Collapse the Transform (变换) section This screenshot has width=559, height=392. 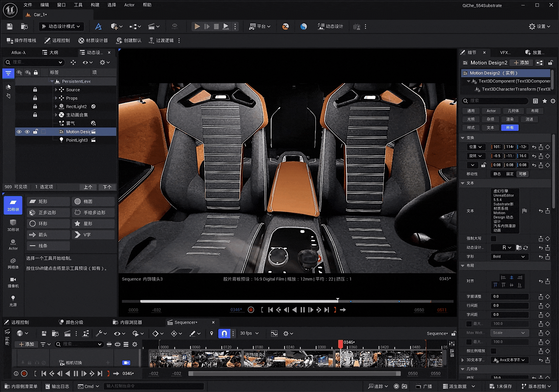pos(463,138)
